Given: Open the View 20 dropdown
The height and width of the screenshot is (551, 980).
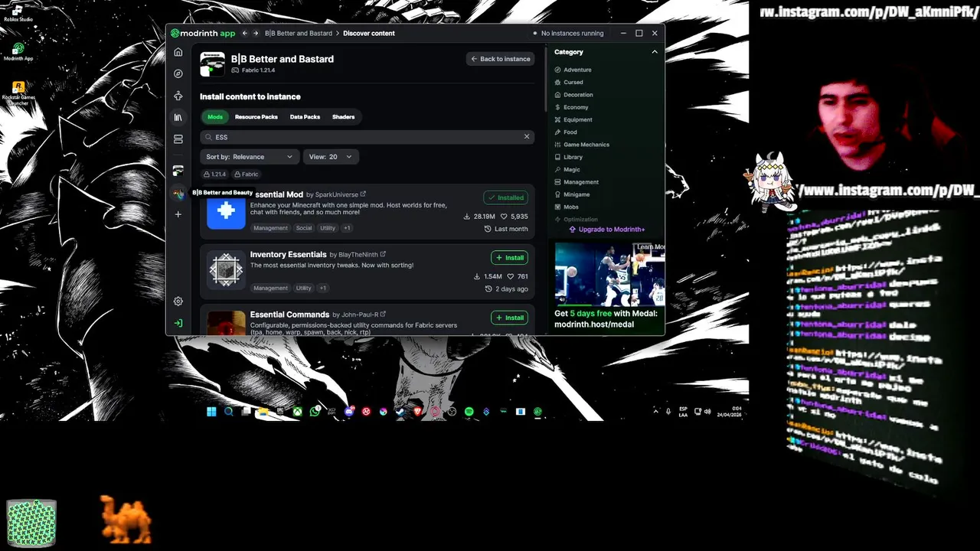Looking at the screenshot, I should click(330, 157).
